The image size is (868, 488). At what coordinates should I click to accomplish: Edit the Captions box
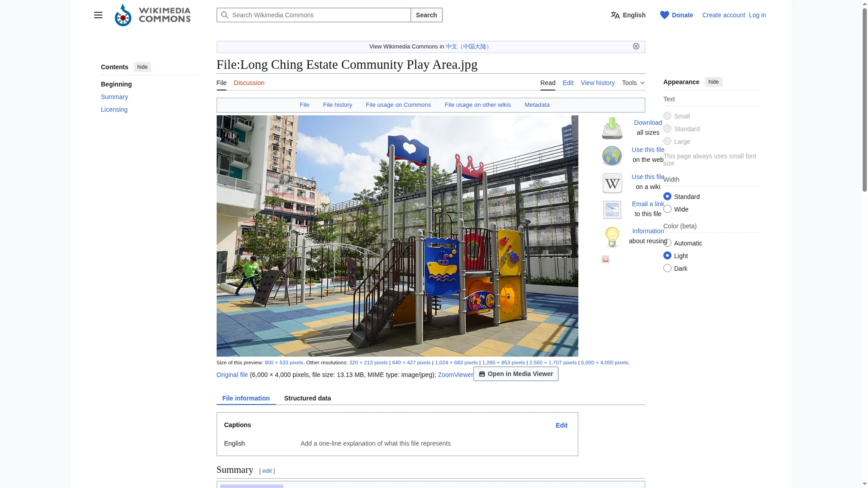point(561,425)
